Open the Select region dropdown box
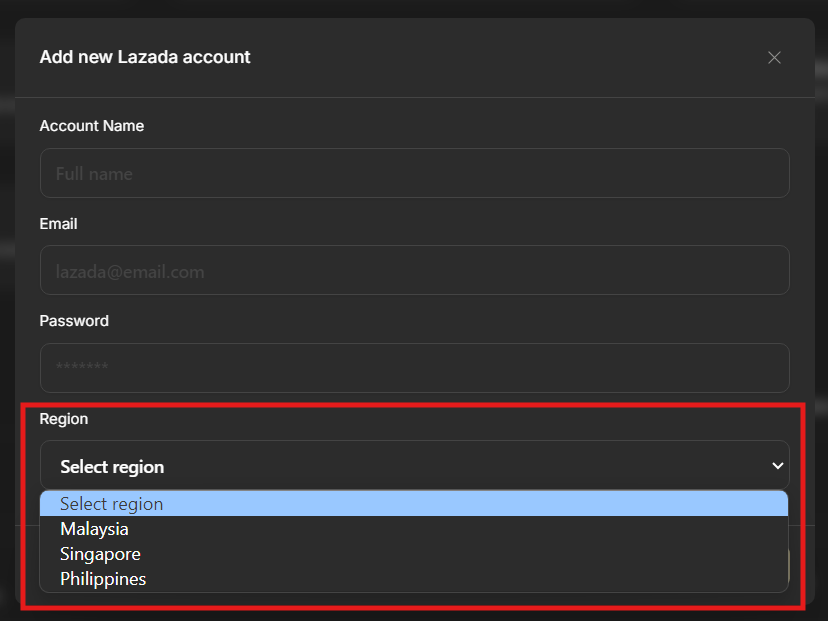The height and width of the screenshot is (621, 828). [x=415, y=465]
